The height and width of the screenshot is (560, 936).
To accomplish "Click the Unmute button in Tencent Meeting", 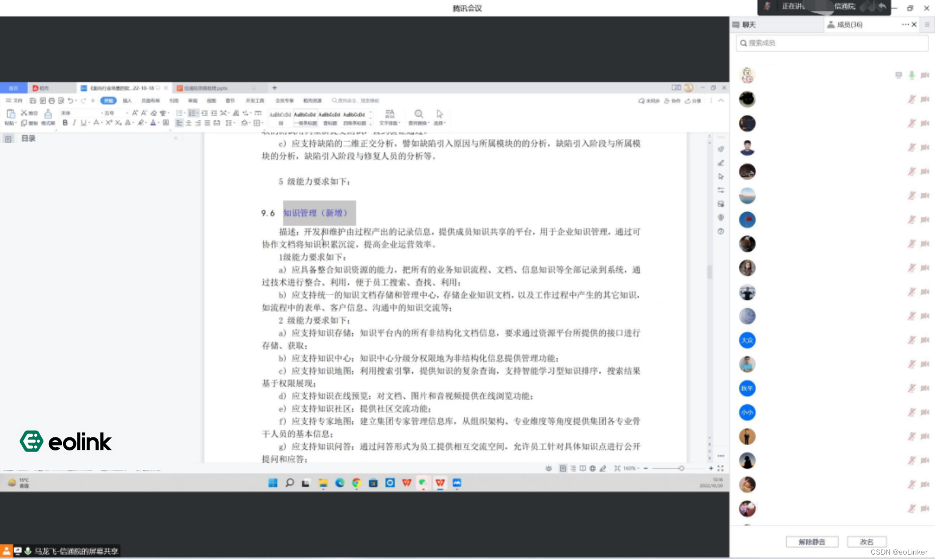I will (812, 542).
